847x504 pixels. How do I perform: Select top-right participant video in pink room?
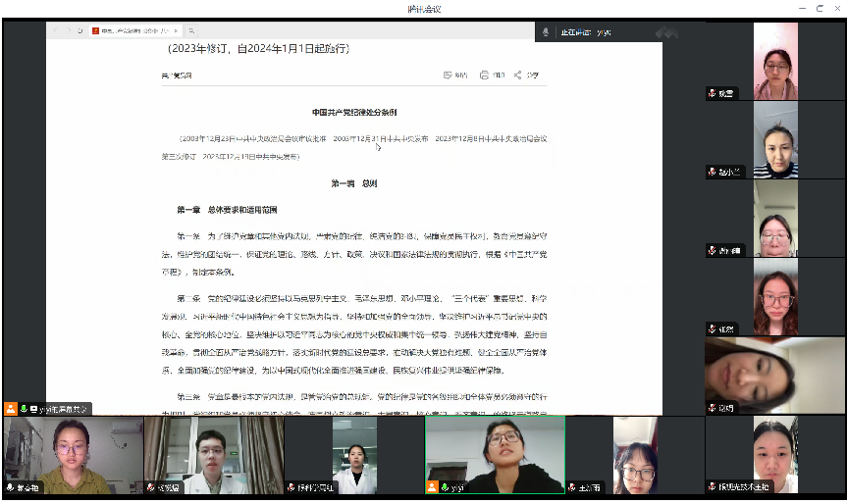coord(775,61)
